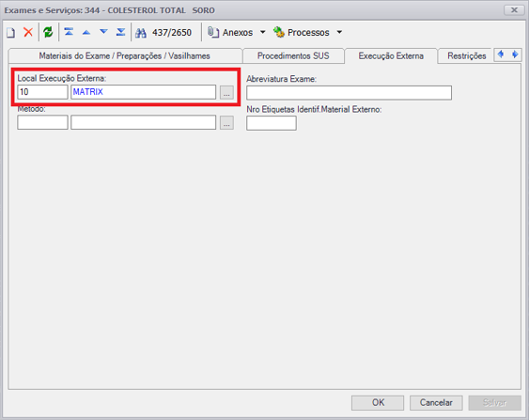Image resolution: width=529 pixels, height=420 pixels.
Task: Go to previous record arrow
Action: point(86,32)
